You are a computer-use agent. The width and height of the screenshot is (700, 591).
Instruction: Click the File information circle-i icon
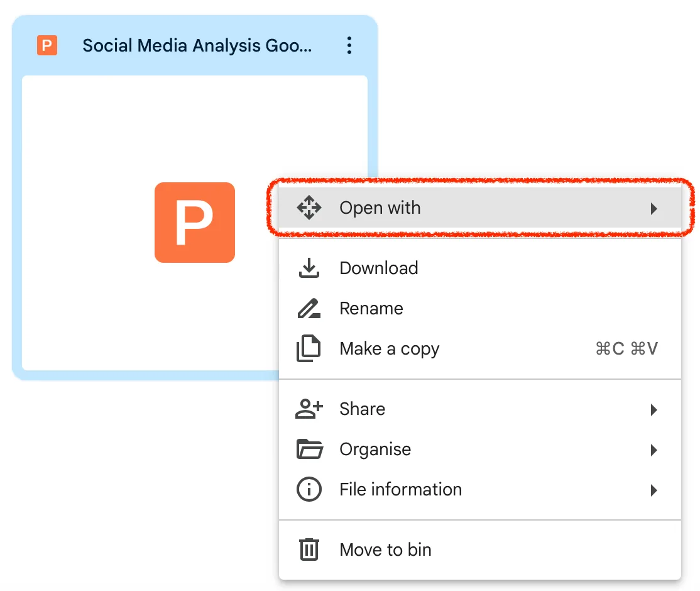click(x=309, y=489)
